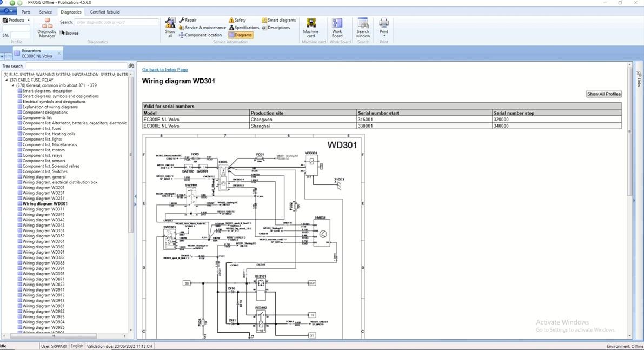This screenshot has height=350, width=644.
Task: Select the highlighted Diagrams button
Action: tap(240, 35)
